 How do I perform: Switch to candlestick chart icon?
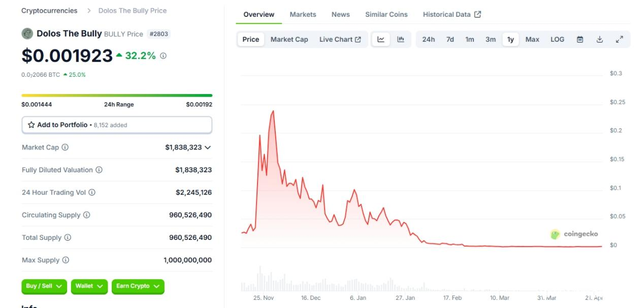click(x=400, y=40)
